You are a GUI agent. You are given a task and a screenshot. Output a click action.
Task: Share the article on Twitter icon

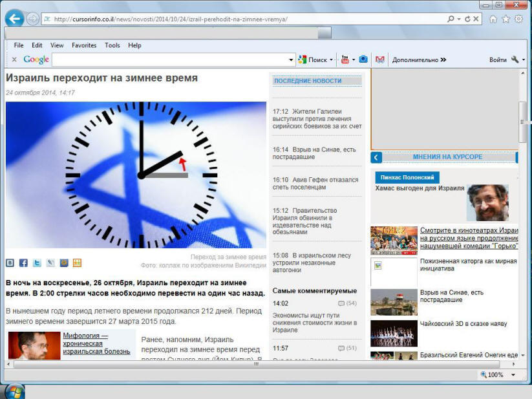click(37, 263)
